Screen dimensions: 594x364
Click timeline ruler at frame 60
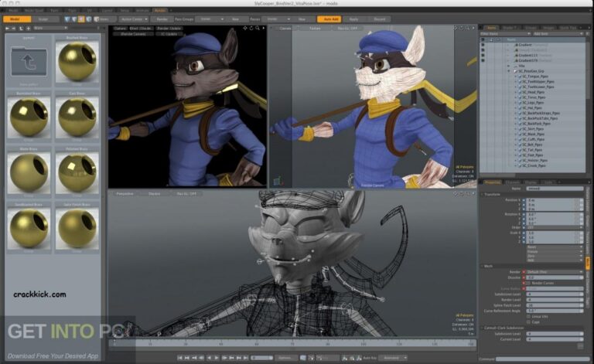click(257, 343)
